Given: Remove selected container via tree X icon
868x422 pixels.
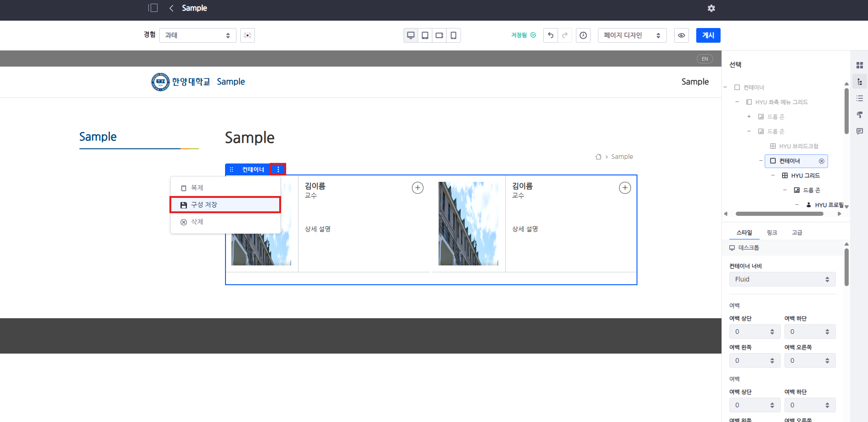Looking at the screenshot, I should coord(822,161).
